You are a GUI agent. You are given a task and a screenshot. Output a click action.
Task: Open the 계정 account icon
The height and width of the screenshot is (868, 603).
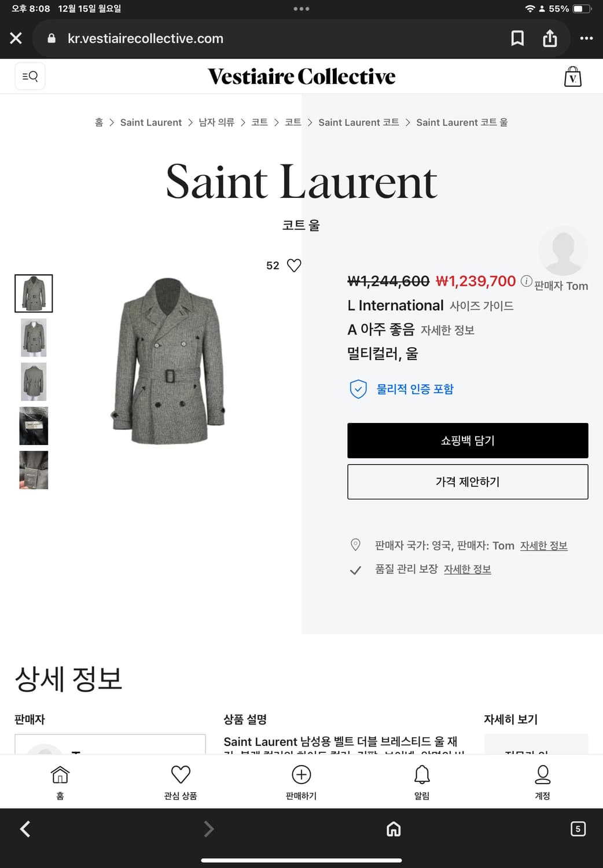542,774
